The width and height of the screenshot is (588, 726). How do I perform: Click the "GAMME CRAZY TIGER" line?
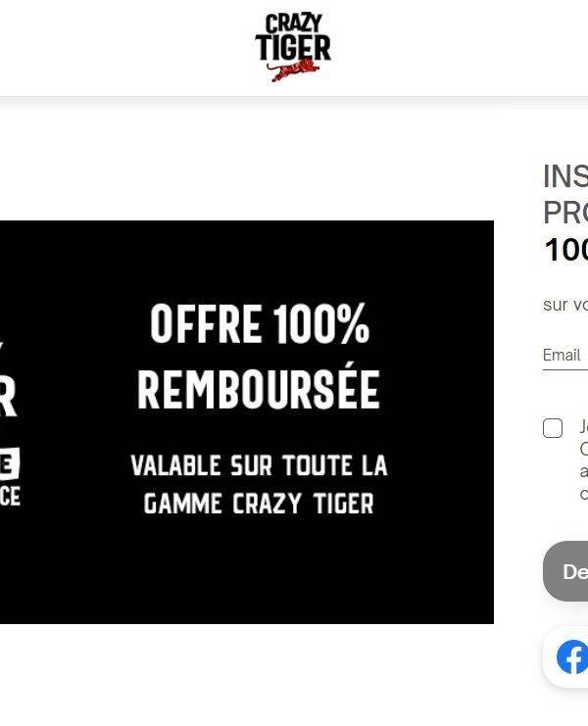259,504
